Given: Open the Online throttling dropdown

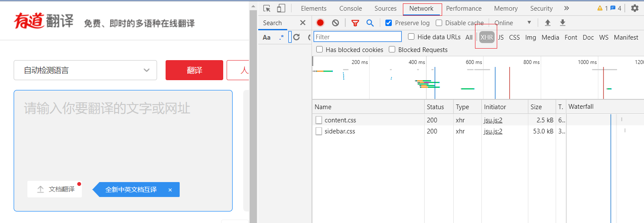Looking at the screenshot, I should point(513,23).
